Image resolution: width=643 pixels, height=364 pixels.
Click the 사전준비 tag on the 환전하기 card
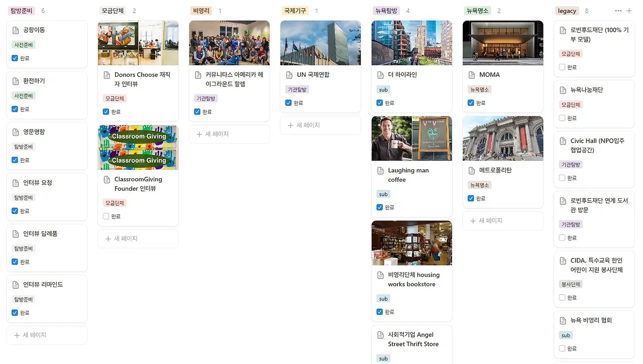pyautogui.click(x=24, y=96)
